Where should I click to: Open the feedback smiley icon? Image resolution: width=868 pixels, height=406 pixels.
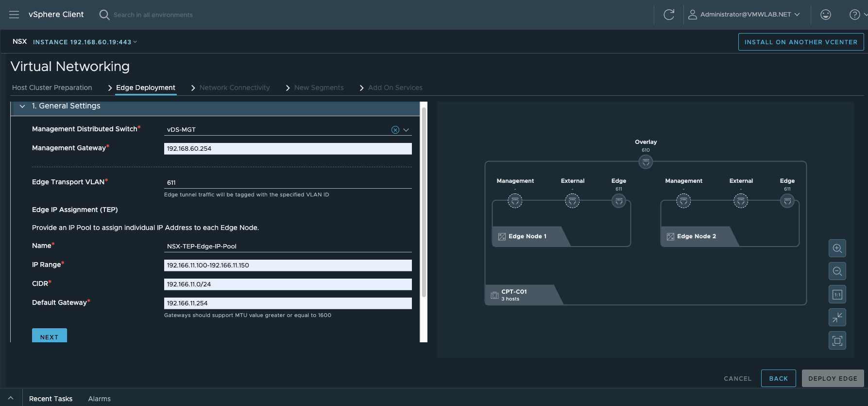tap(826, 15)
